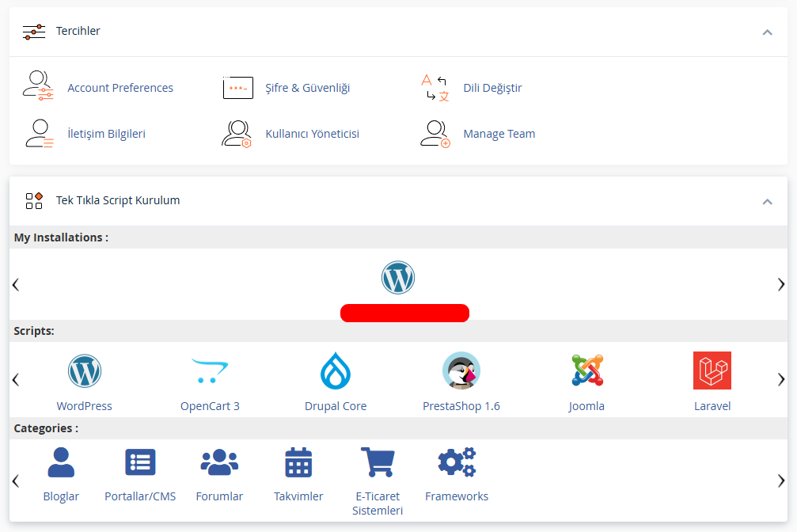The height and width of the screenshot is (532, 797).
Task: Open the Forumlar group icon
Action: 219,462
